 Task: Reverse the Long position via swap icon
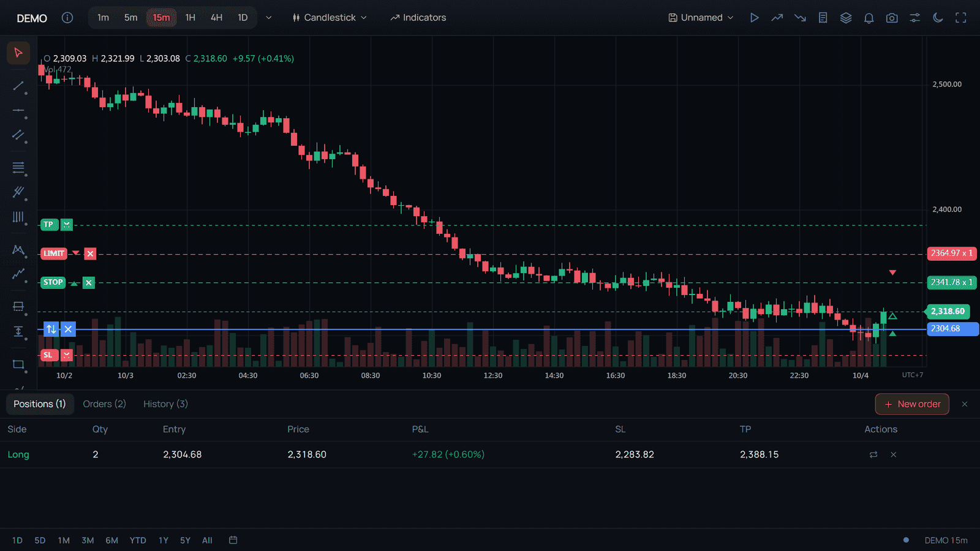click(x=873, y=454)
